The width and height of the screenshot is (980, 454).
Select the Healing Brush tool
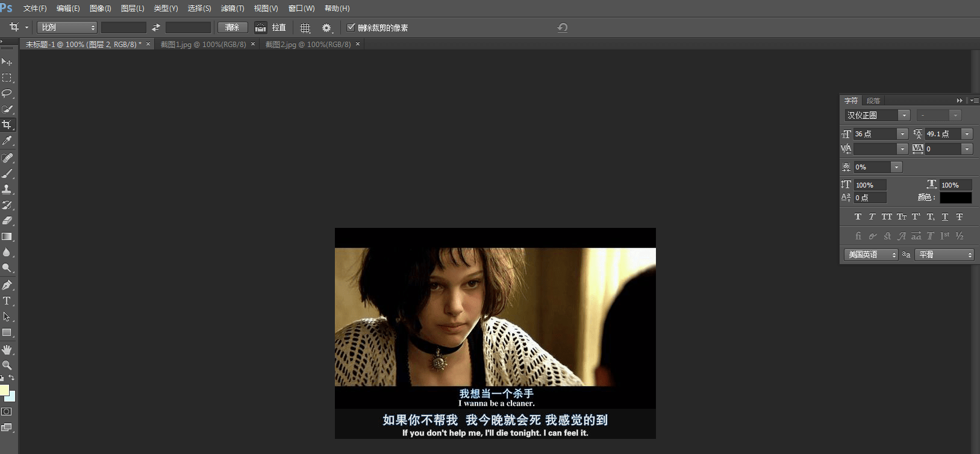[7, 158]
